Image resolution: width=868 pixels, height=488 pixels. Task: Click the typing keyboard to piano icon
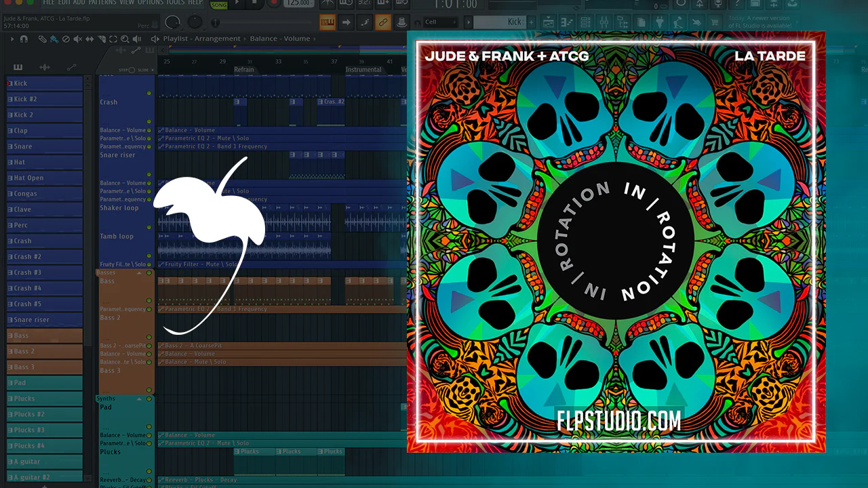[x=328, y=22]
